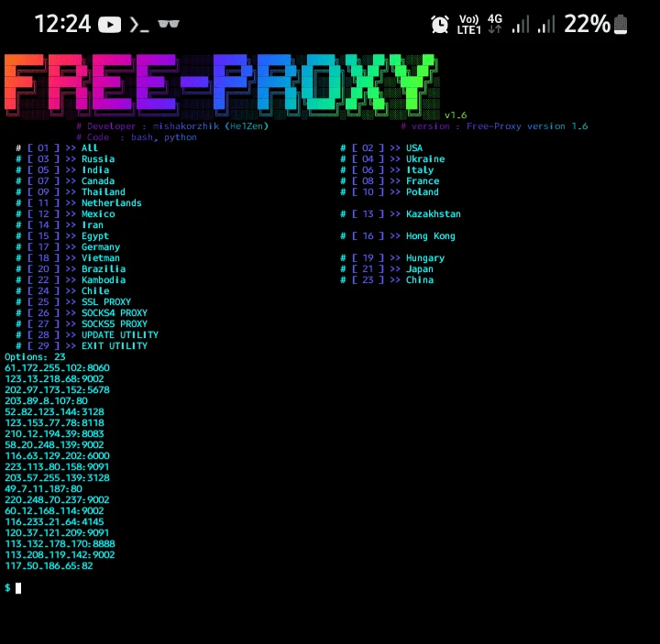
Task: Select menu option 29 EXIT UTILITY
Action: tap(82, 345)
